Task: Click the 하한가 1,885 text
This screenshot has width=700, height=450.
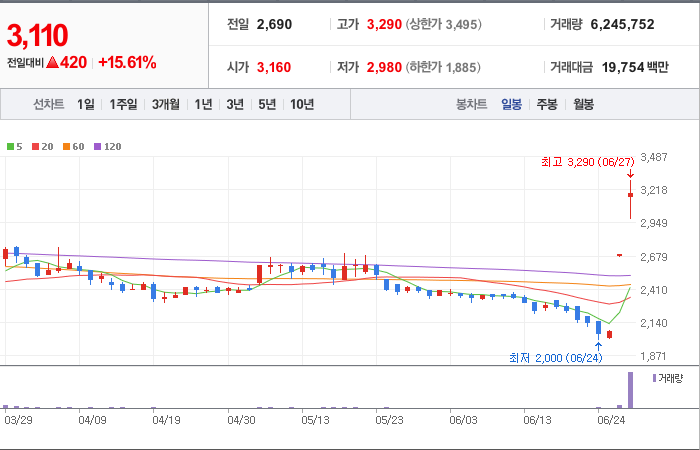Action: 443,67
